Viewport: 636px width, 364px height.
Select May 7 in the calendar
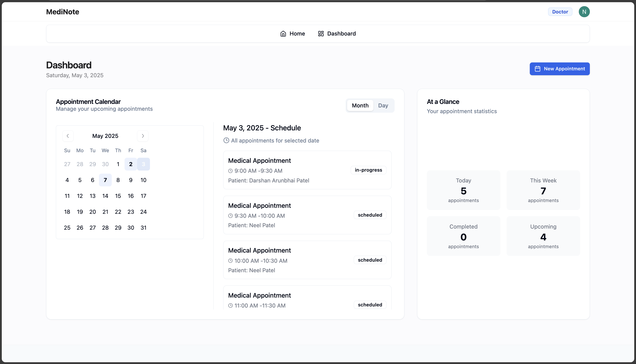click(105, 180)
